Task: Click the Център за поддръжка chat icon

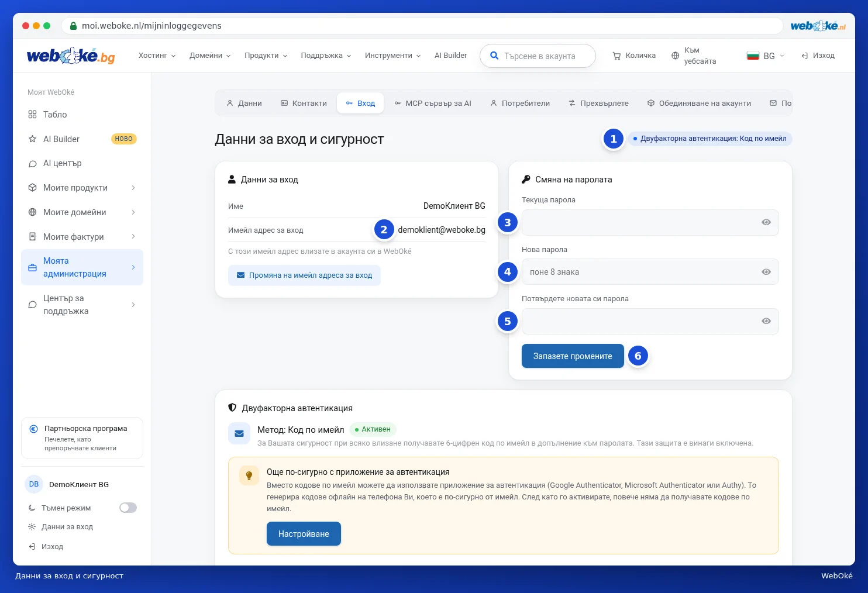Action: [x=33, y=305]
